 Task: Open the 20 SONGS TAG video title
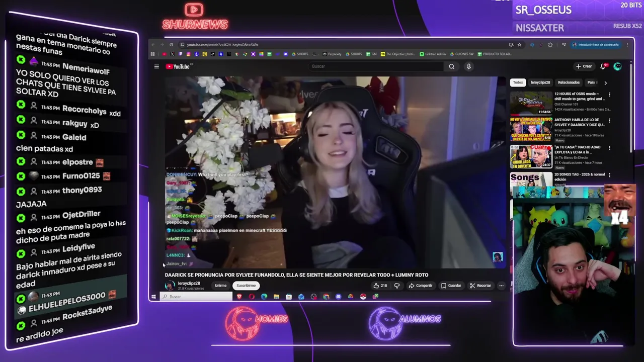coord(580,176)
